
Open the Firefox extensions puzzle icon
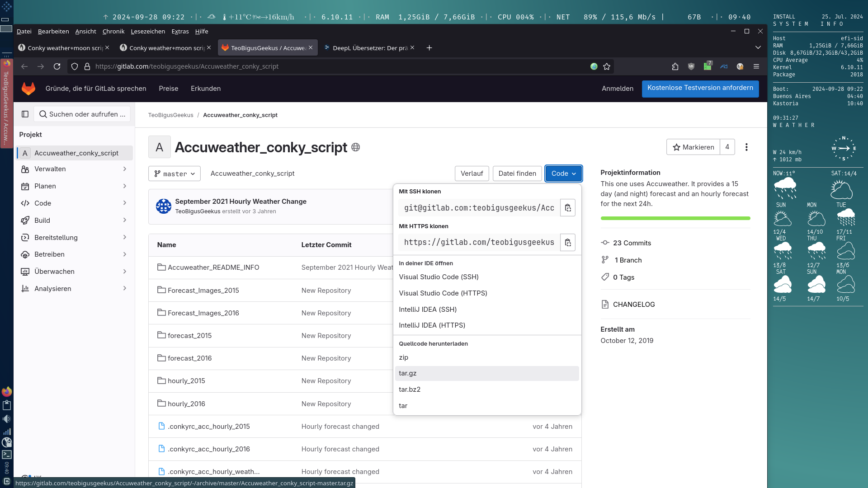coord(675,66)
